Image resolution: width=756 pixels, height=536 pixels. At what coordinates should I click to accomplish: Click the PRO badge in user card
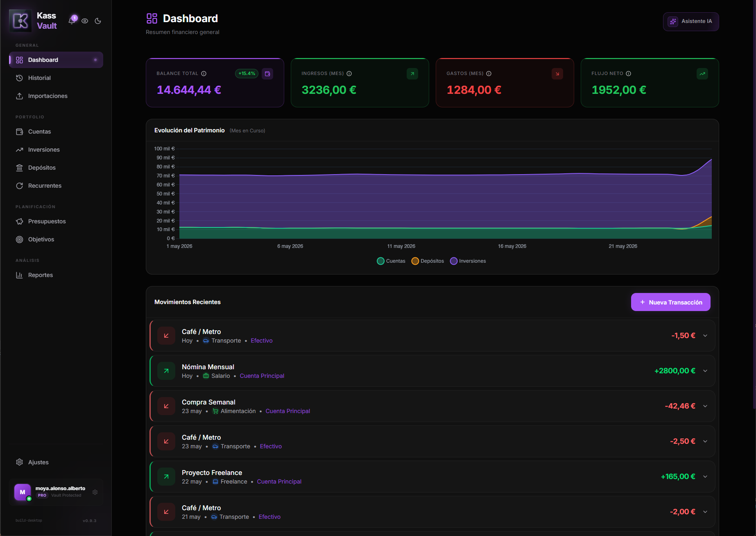[x=42, y=495]
